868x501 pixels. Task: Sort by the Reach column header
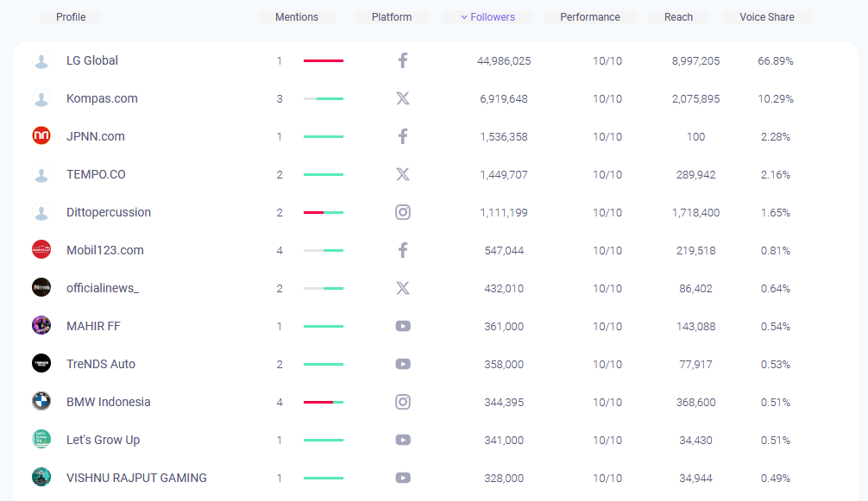click(679, 17)
